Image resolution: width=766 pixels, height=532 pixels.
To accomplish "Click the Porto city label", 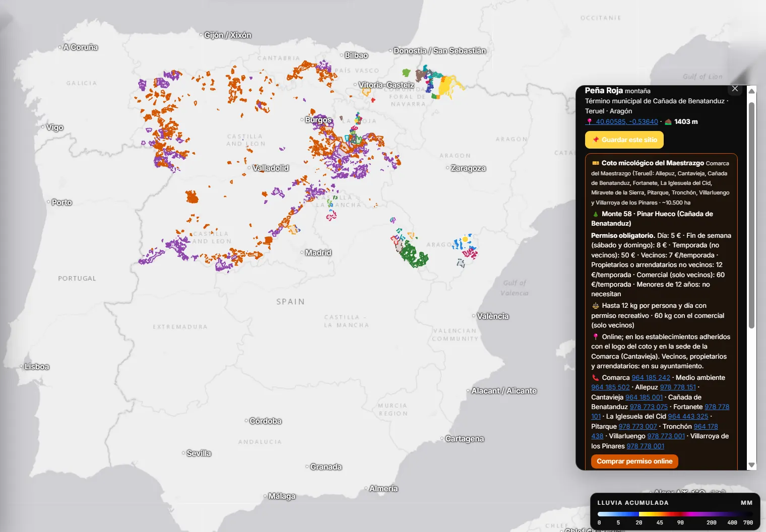I will pos(61,203).
